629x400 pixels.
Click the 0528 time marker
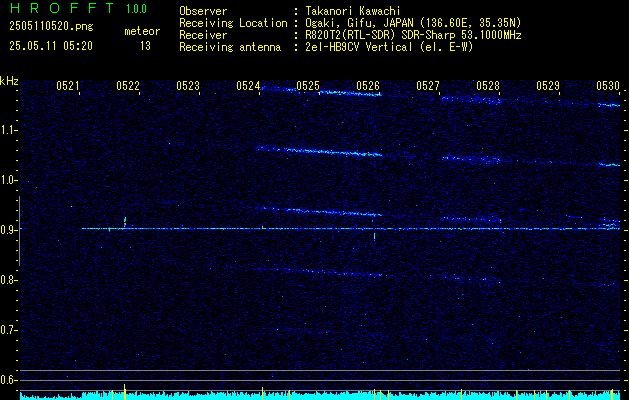(488, 85)
